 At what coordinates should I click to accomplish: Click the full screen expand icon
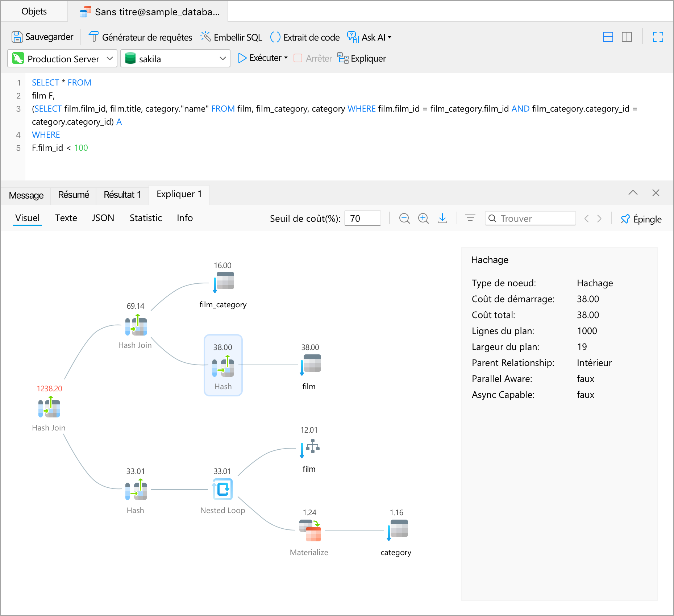[658, 37]
